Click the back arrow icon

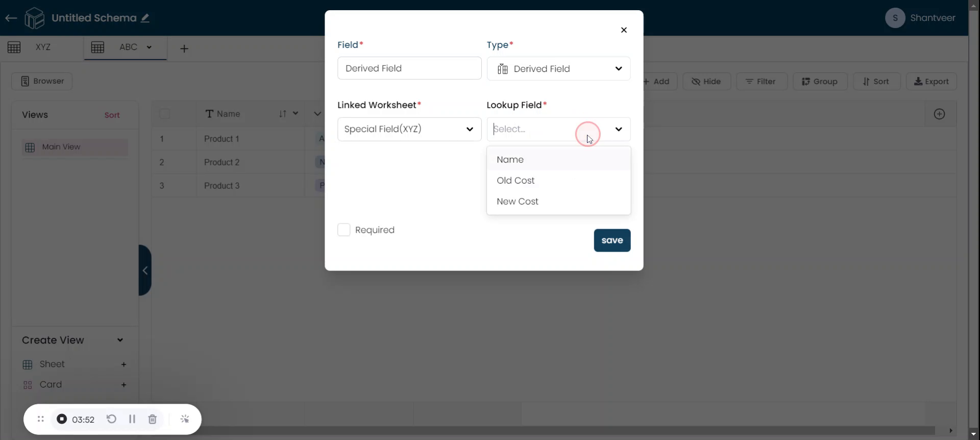pyautogui.click(x=11, y=18)
